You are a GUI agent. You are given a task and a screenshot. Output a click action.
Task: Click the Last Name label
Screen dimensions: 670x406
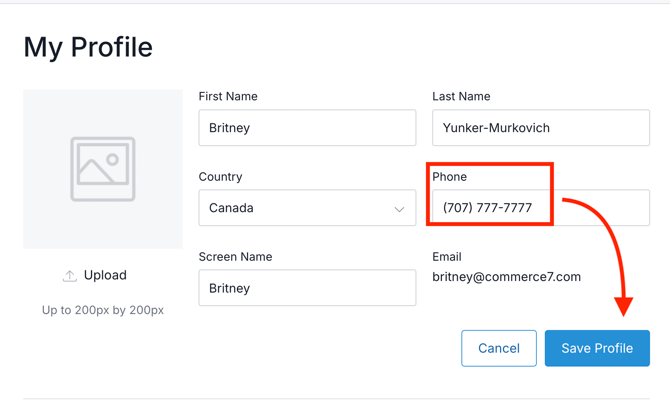pyautogui.click(x=461, y=96)
